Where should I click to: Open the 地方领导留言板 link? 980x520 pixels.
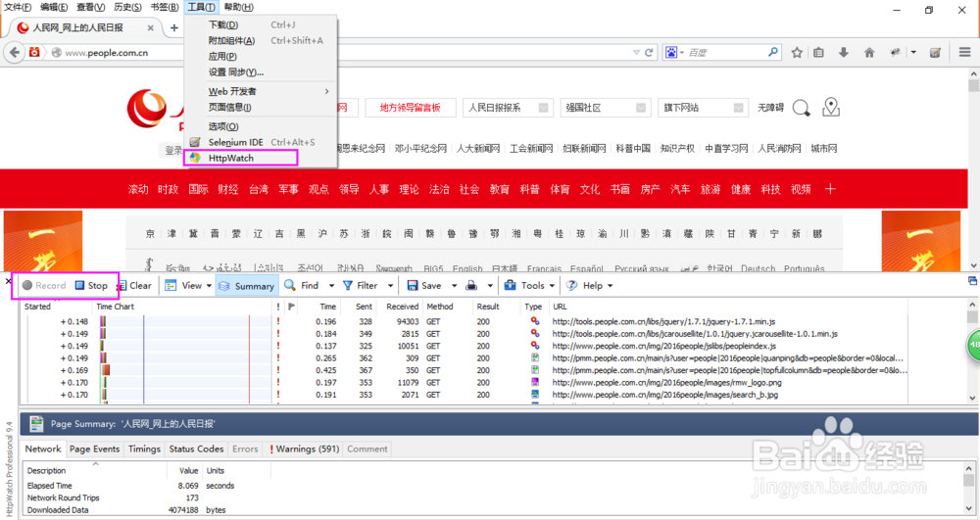[411, 108]
